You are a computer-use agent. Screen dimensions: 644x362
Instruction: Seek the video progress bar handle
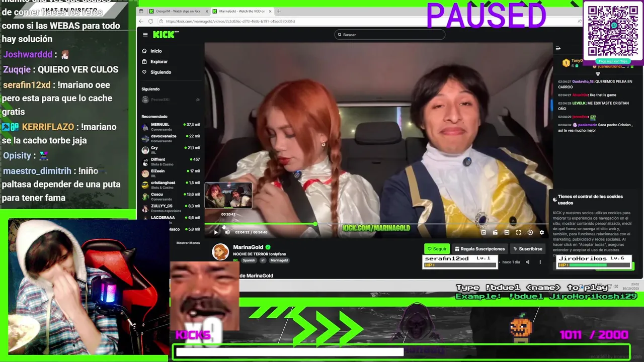315,224
